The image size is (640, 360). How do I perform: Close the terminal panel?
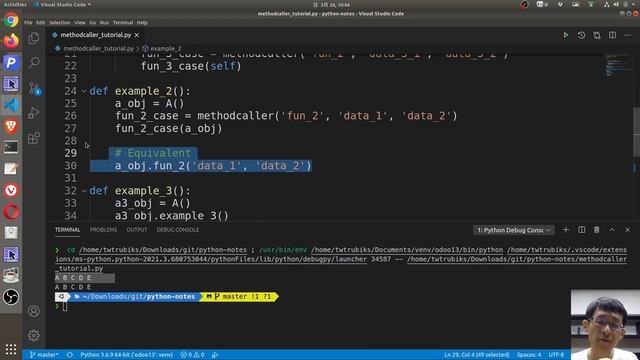point(627,230)
